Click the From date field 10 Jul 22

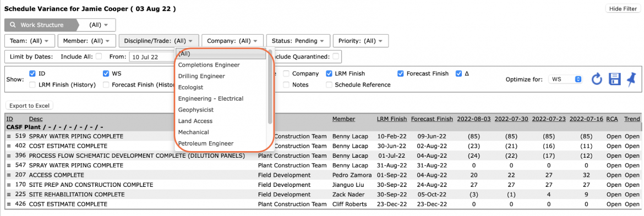(x=152, y=57)
